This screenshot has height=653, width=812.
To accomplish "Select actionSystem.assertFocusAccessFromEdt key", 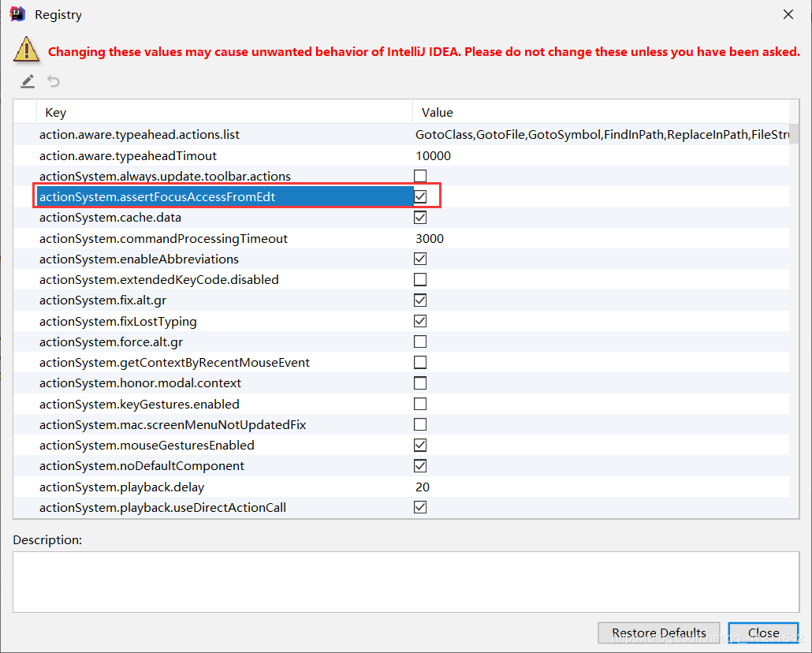I will [x=157, y=197].
